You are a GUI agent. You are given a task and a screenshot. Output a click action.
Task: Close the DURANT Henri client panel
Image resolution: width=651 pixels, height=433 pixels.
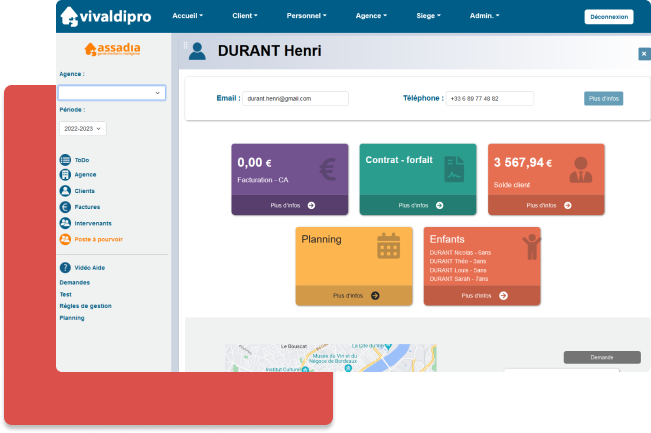[x=644, y=54]
